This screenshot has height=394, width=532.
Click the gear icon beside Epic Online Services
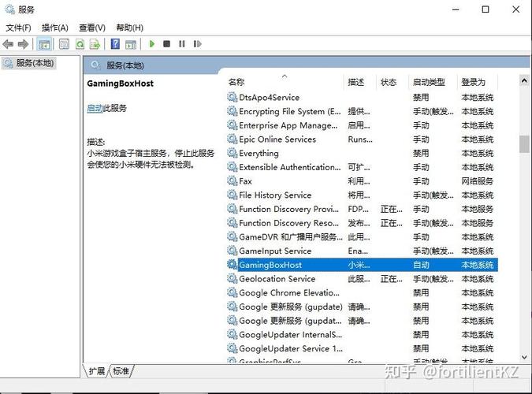coord(232,139)
